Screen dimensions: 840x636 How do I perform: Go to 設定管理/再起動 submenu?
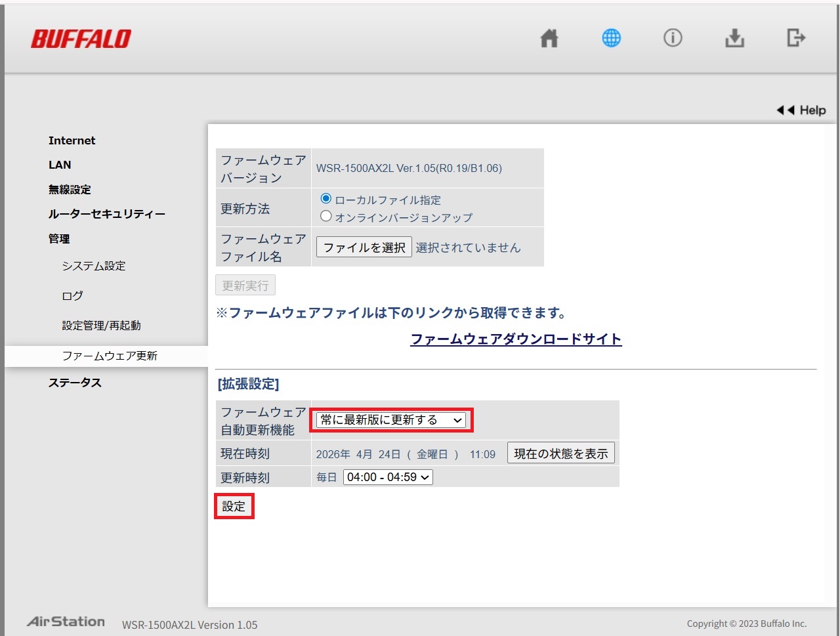tap(102, 326)
